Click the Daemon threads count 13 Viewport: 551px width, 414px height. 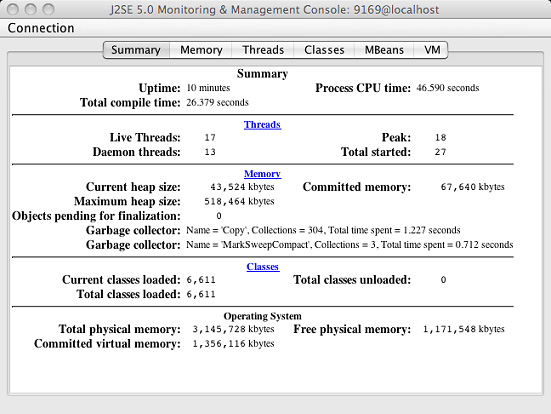(x=210, y=152)
